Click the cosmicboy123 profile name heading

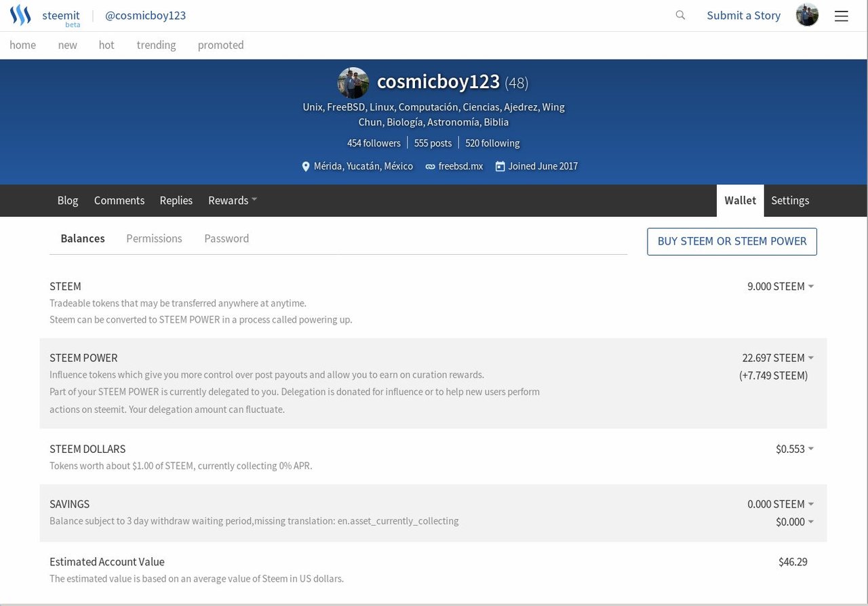[438, 81]
